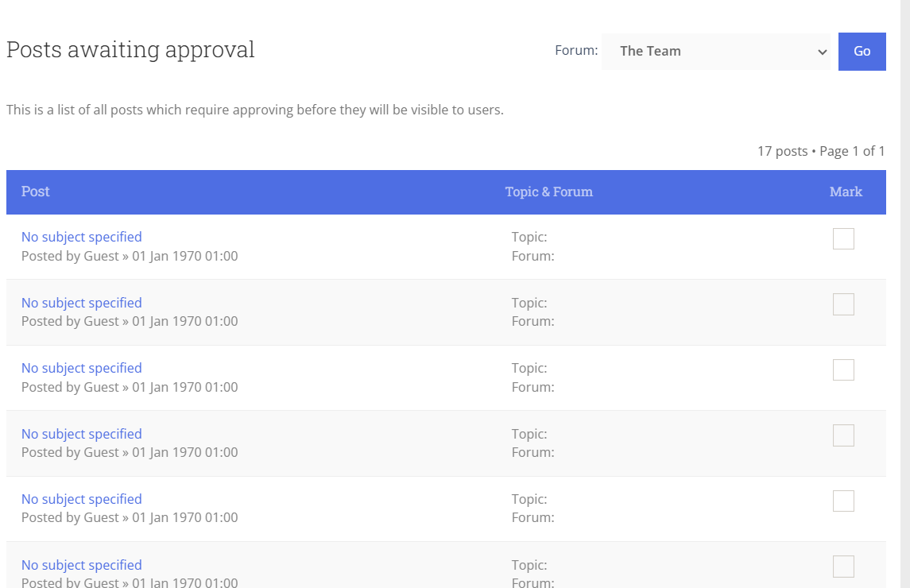Image resolution: width=910 pixels, height=588 pixels.
Task: Open the fifth post's "No subject specified" link
Action: tap(82, 499)
